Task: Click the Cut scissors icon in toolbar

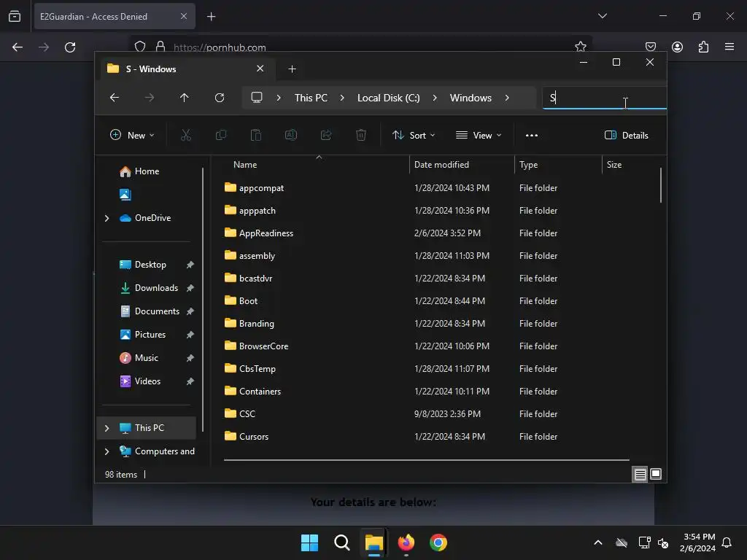Action: 186,135
